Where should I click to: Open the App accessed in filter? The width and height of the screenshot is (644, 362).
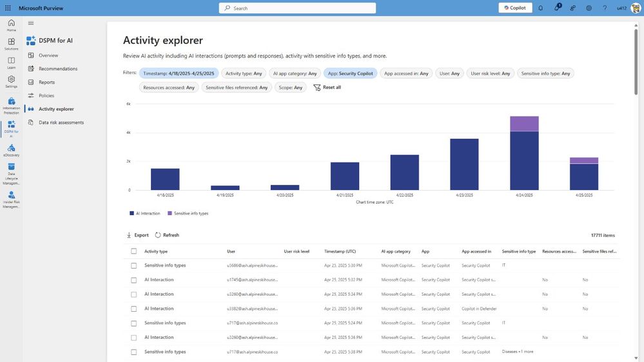406,73
